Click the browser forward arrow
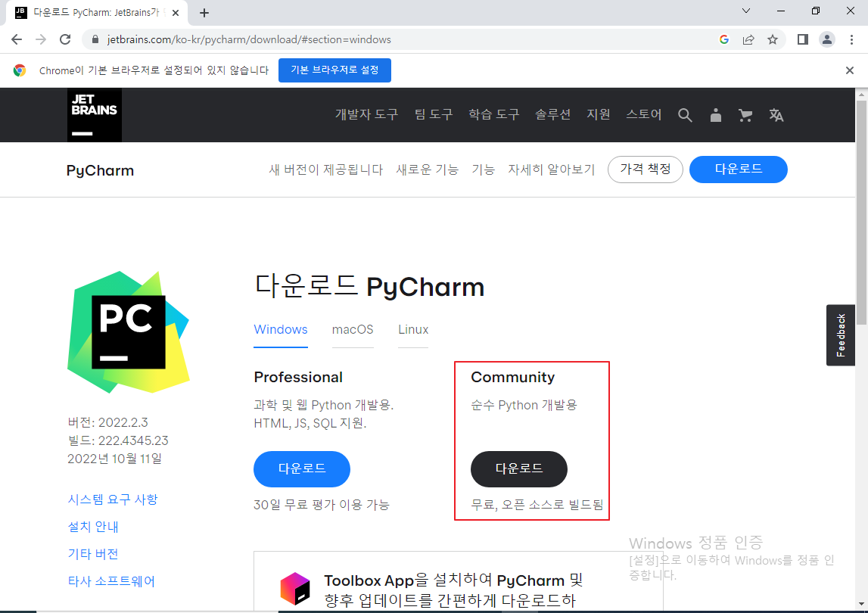Image resolution: width=868 pixels, height=613 pixels. 41,39
